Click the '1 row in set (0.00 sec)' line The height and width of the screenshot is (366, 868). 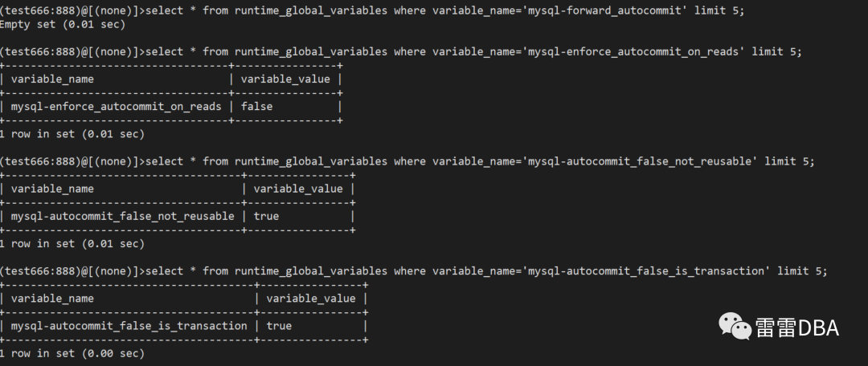72,353
